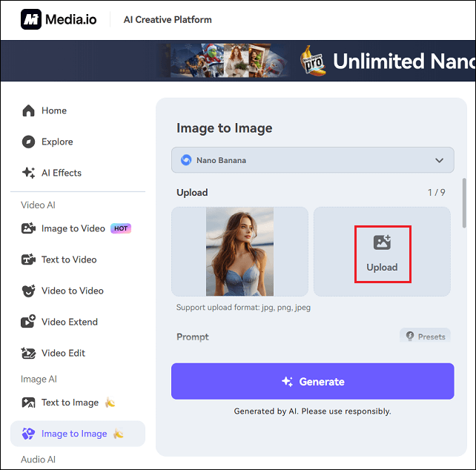Click the Upload section label

192,193
